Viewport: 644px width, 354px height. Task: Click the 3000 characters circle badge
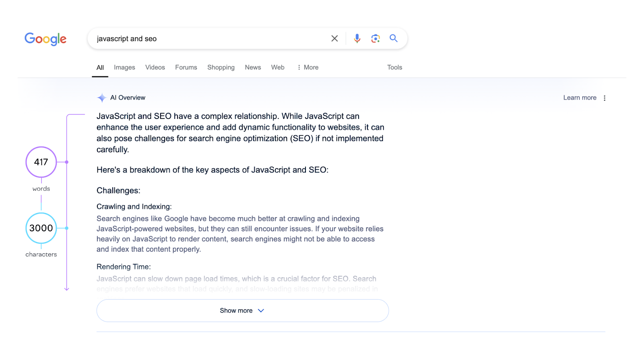41,228
